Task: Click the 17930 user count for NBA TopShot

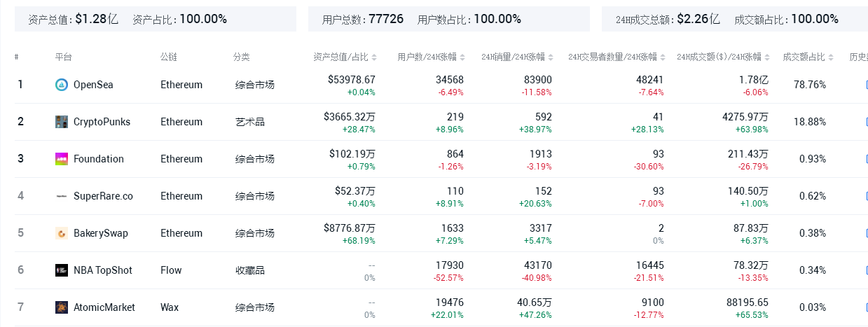Action: point(449,265)
